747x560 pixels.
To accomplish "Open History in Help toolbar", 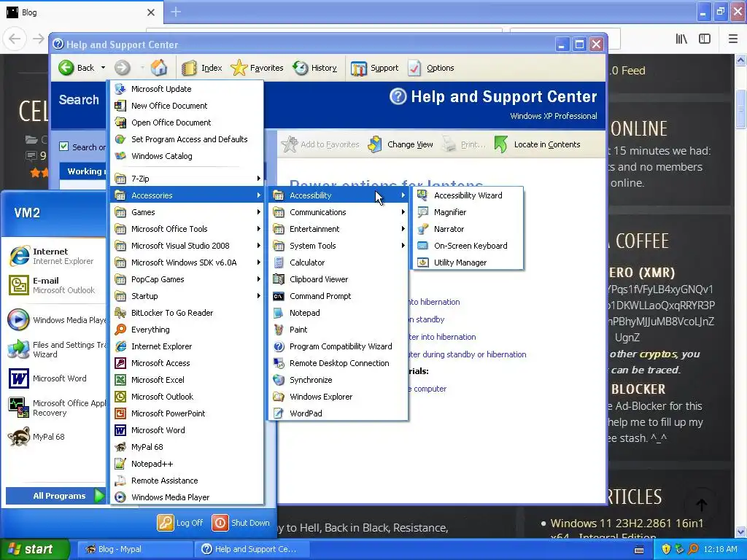I will tap(315, 68).
